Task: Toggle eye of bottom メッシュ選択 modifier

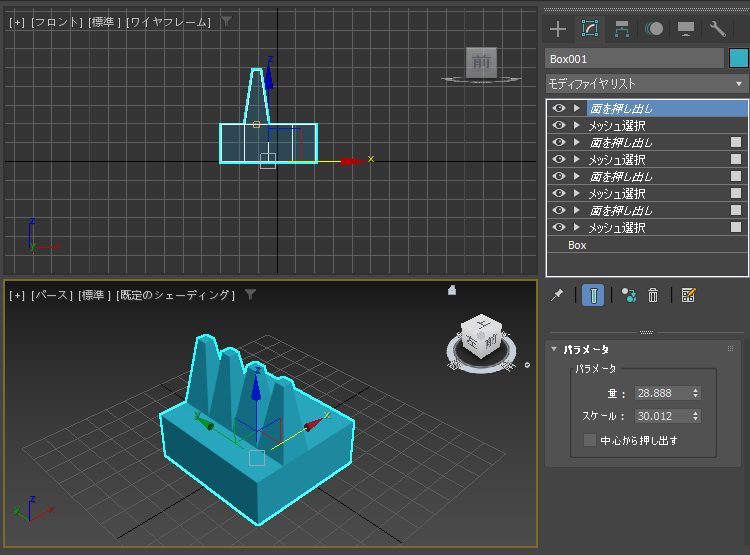Action: tap(559, 227)
